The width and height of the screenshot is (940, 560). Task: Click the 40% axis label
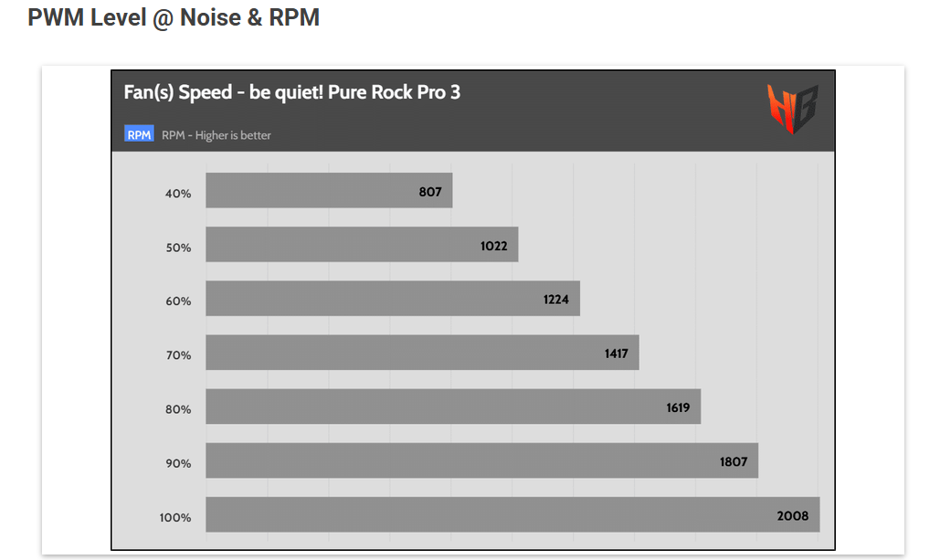(178, 194)
